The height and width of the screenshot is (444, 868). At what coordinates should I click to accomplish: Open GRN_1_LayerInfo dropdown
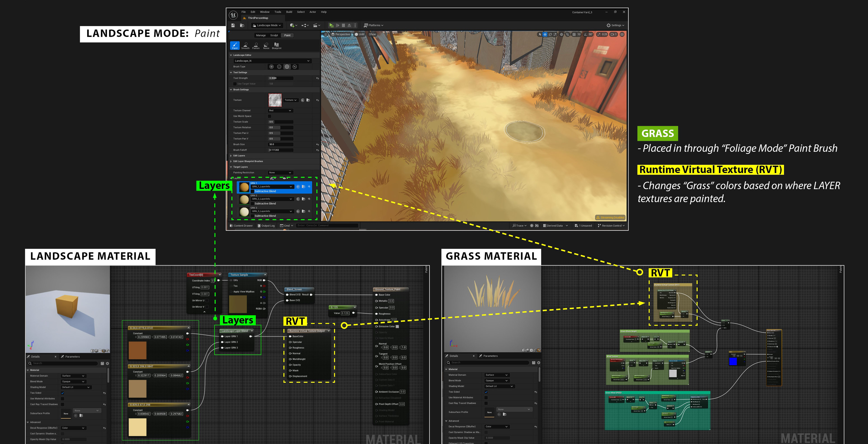click(x=272, y=187)
